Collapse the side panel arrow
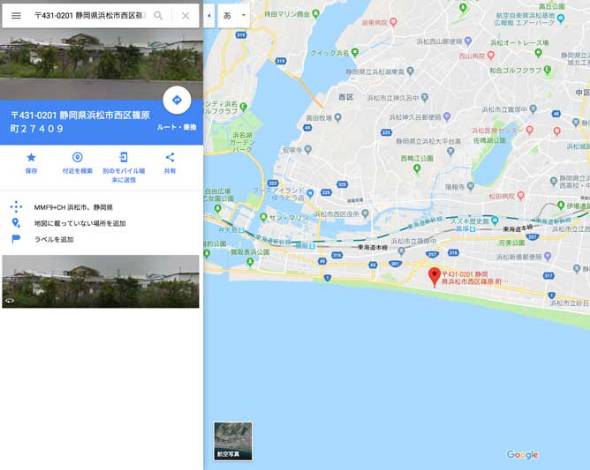This screenshot has width=590, height=470. click(209, 15)
